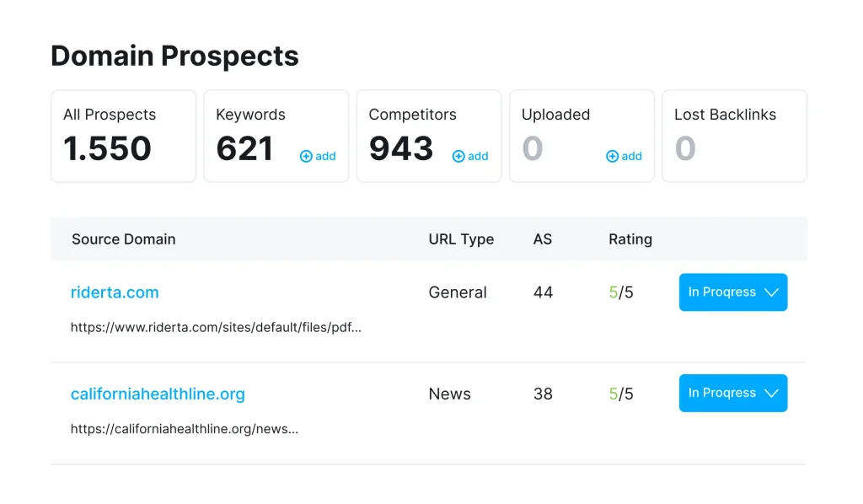863x504 pixels.
Task: Click the add icon on the Competitors card
Action: tap(470, 156)
